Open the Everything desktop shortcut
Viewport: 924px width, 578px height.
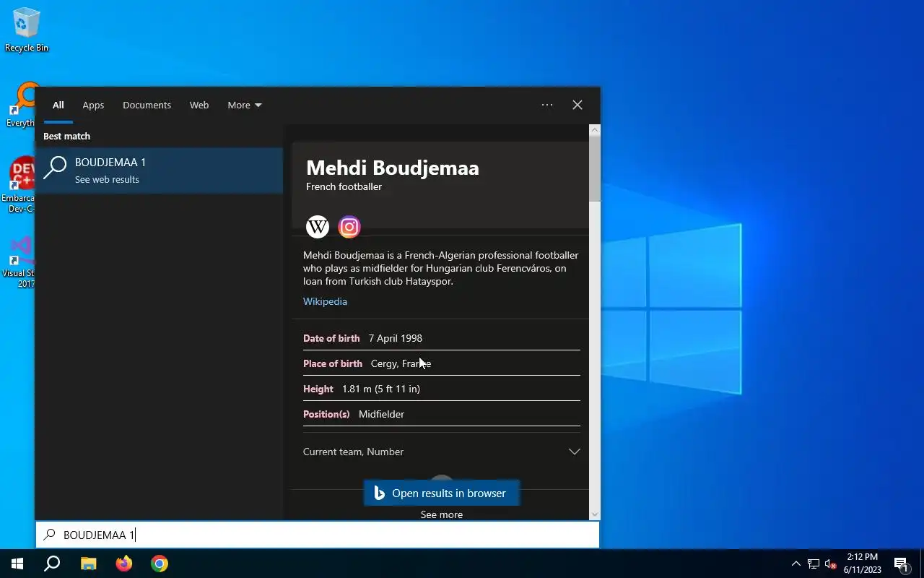[x=22, y=105]
